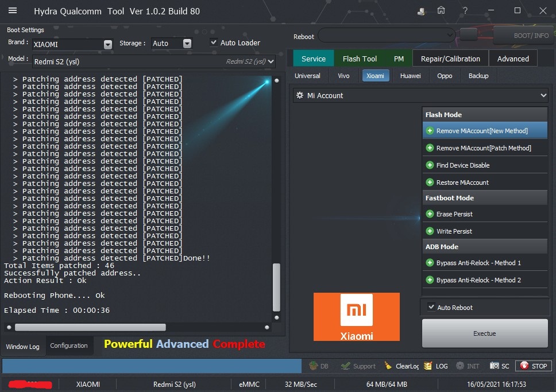This screenshot has width=556, height=392.
Task: Click the user account icon in title bar
Action: coord(421,11)
